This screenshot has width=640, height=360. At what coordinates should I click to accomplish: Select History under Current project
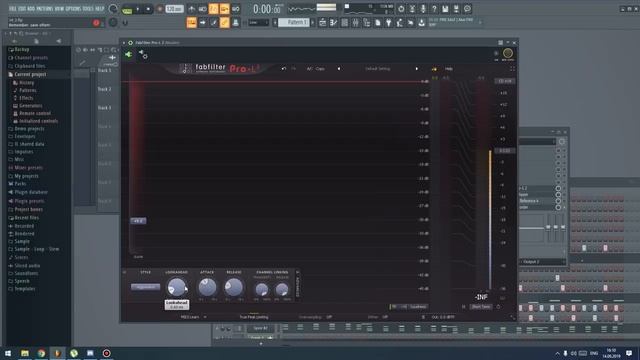click(x=27, y=82)
